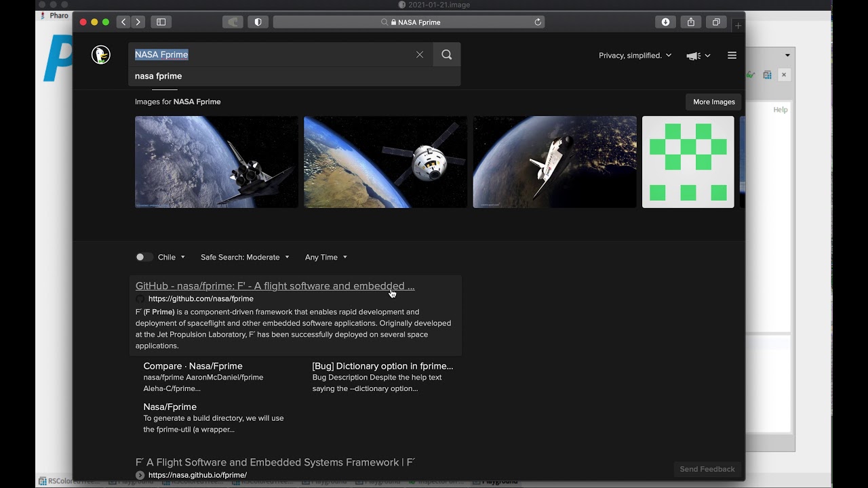
Task: Click the favicon beside nasa.github.io URL
Action: click(x=140, y=475)
